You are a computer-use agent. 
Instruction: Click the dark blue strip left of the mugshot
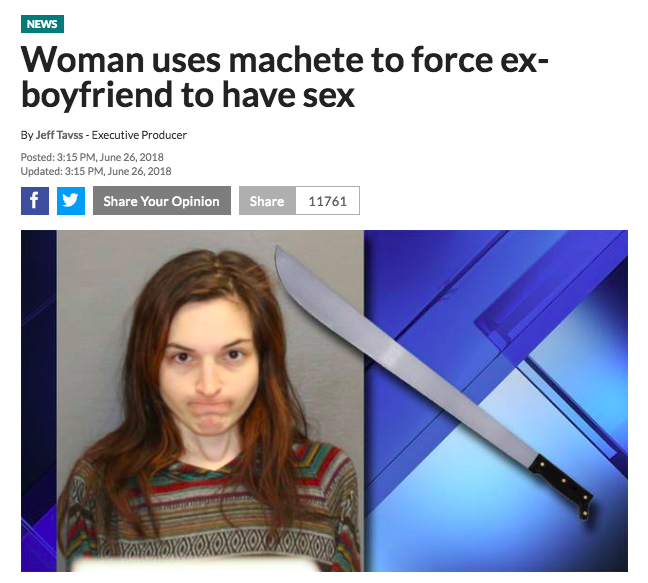(x=39, y=401)
